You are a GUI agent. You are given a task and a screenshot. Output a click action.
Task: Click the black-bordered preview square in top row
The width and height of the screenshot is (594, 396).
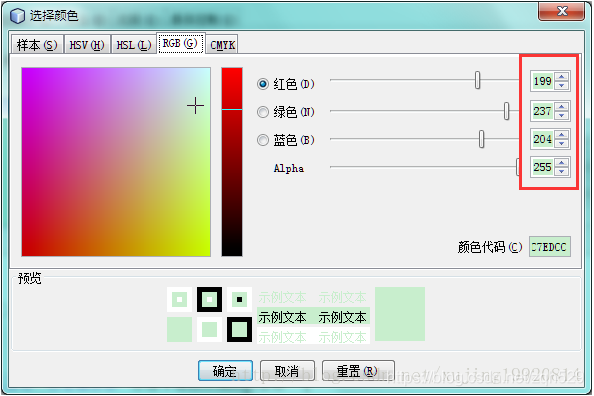(x=209, y=299)
